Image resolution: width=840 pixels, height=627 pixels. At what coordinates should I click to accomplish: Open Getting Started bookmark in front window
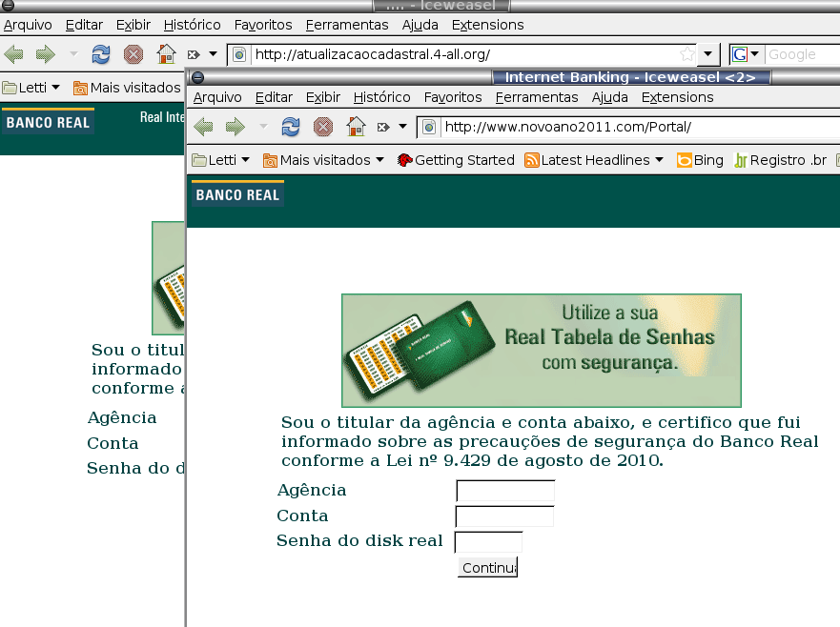click(x=456, y=160)
